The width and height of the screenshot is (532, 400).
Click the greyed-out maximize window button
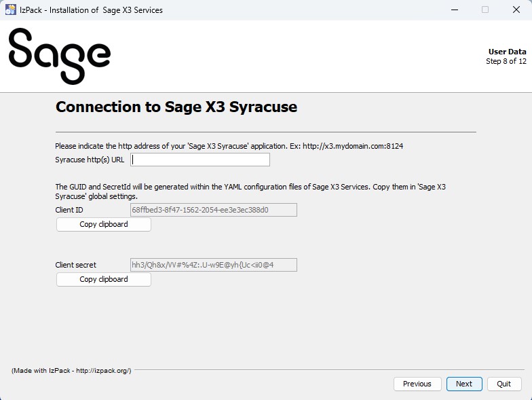(485, 10)
